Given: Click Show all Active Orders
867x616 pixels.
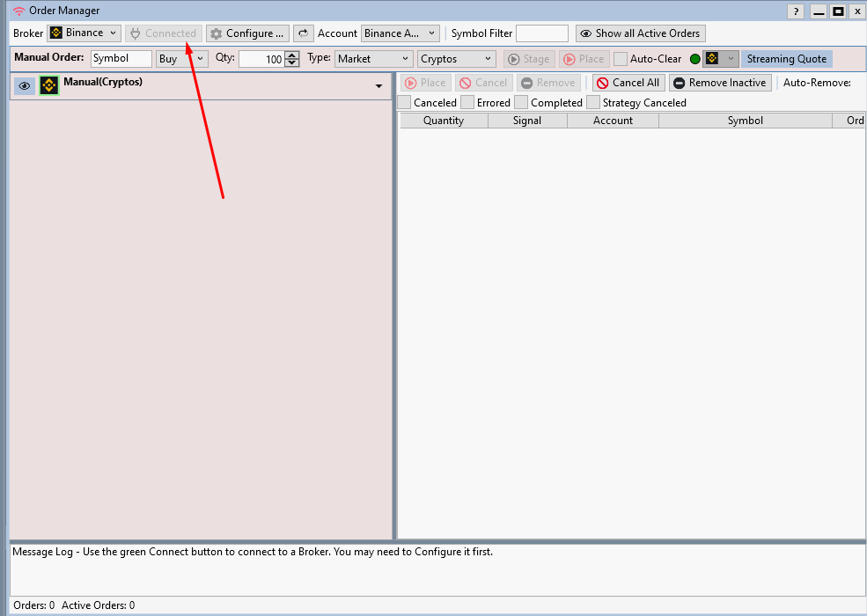Looking at the screenshot, I should pos(640,33).
